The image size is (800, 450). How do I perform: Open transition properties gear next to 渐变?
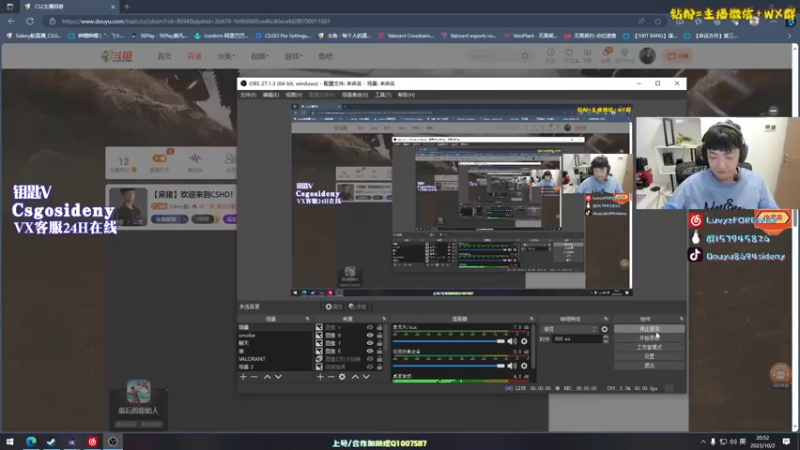click(x=605, y=329)
